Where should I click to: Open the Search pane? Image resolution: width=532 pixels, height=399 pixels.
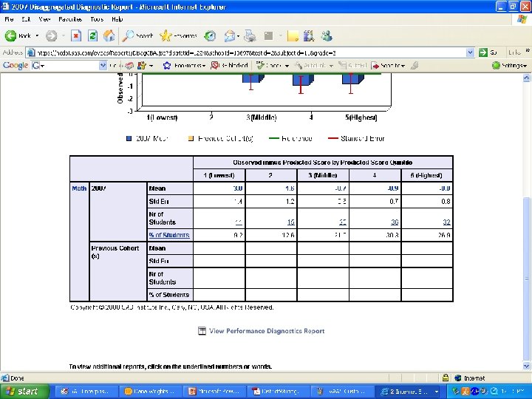[x=137, y=35]
